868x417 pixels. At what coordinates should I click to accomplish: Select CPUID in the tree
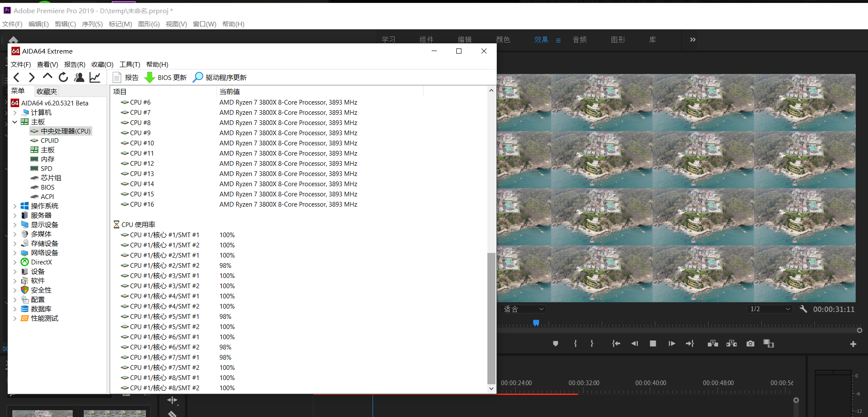[49, 141]
